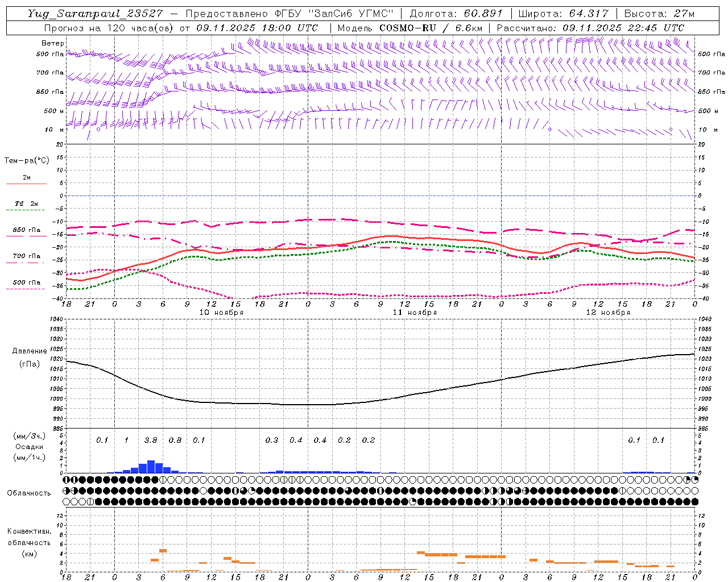Click the "Td 2м" dew point legend entry
The height and width of the screenshot is (582, 728).
[26, 203]
